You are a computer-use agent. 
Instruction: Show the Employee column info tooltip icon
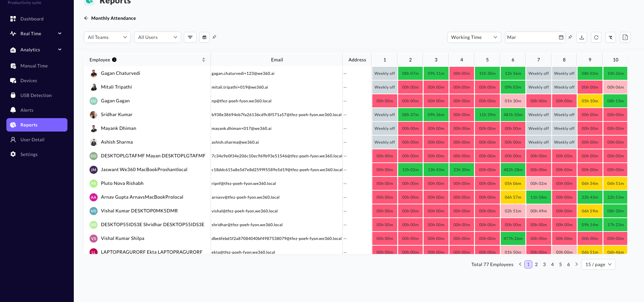pyautogui.click(x=114, y=60)
